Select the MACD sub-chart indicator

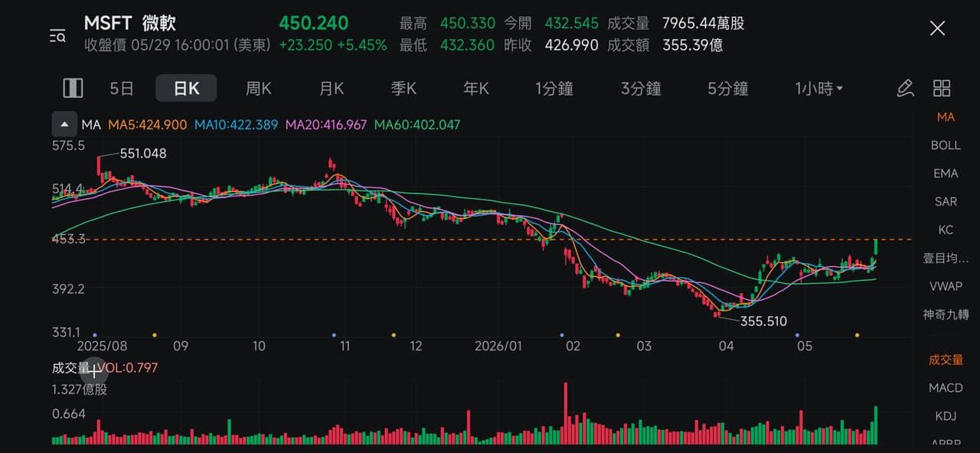pyautogui.click(x=946, y=388)
